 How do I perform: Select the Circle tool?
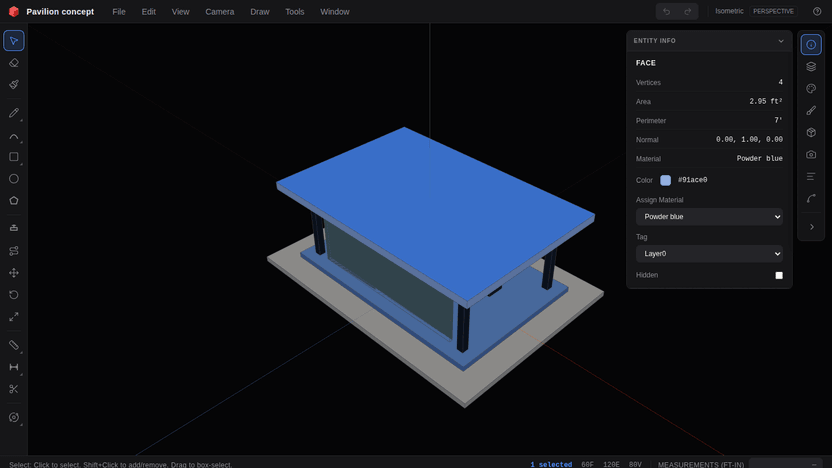[x=14, y=179]
